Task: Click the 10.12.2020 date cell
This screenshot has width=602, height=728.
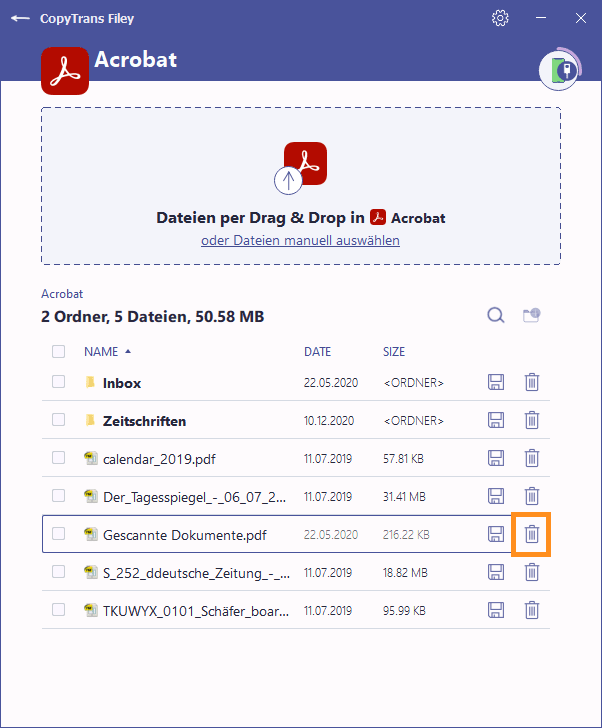Action: (x=329, y=421)
